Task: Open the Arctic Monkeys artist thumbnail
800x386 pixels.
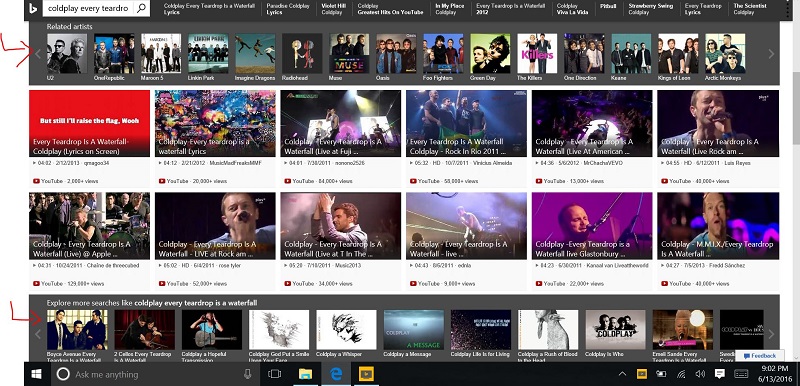Action: tap(725, 54)
